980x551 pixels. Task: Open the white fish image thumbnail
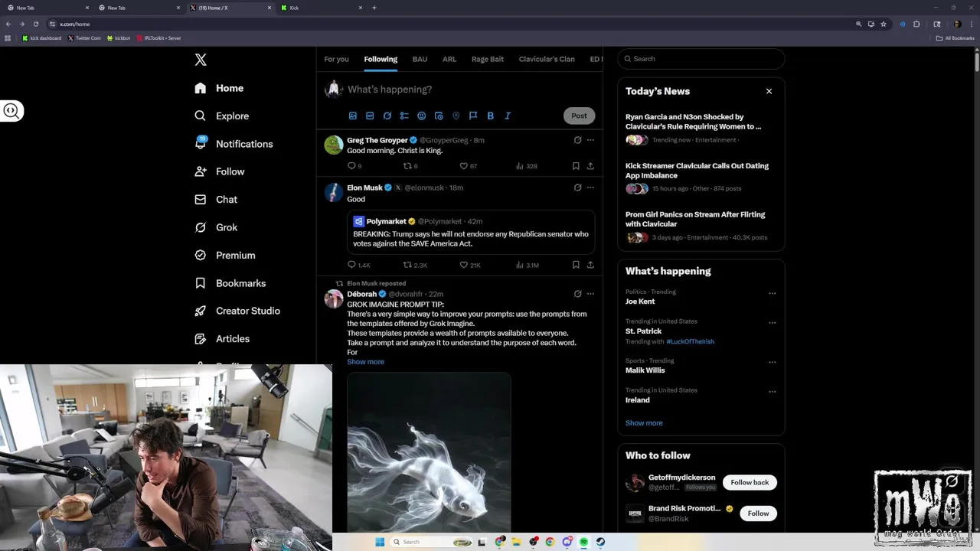[429, 452]
